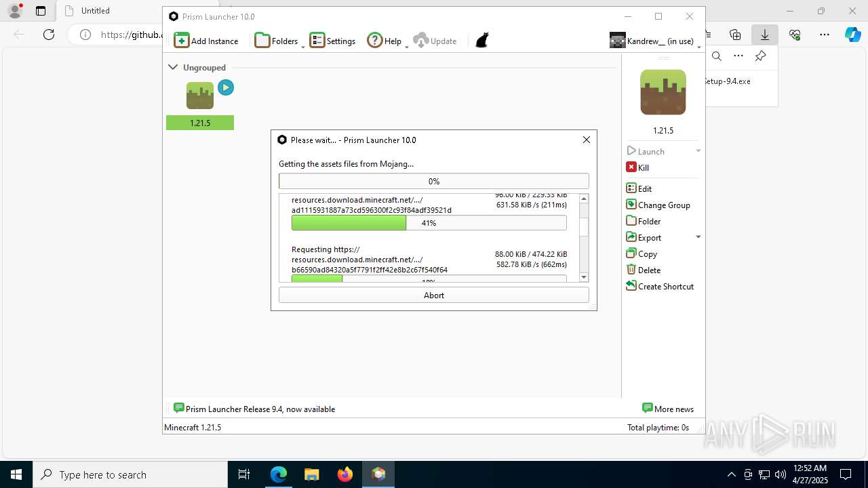Screen dimensions: 868x488
Task: Click Edge browser essentials heart icon
Action: tap(795, 35)
